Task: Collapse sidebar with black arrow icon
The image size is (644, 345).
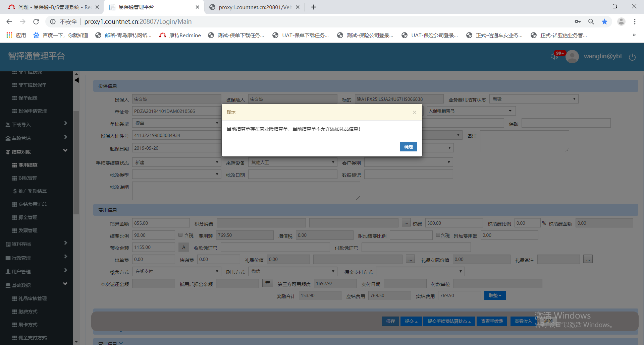Action: tap(77, 80)
